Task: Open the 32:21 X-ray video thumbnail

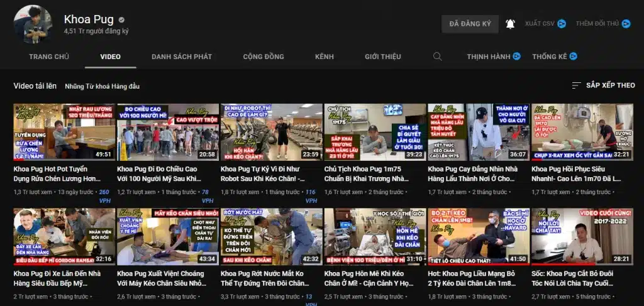Action: pyautogui.click(x=582, y=132)
